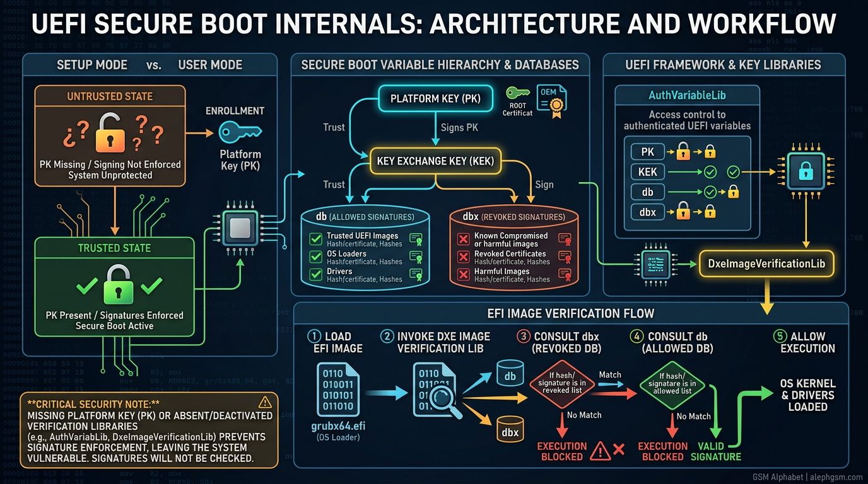
Task: Open the Setup Mode vs. User Mode section
Action: (x=150, y=64)
